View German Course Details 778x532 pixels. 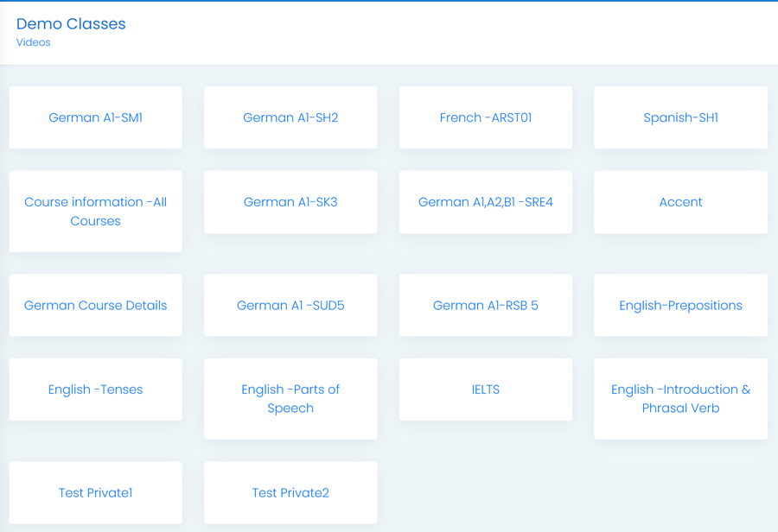[x=96, y=306]
